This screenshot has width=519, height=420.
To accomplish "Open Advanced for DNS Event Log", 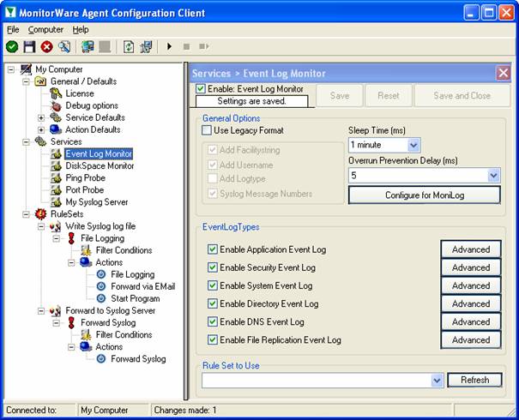I will coord(471,321).
